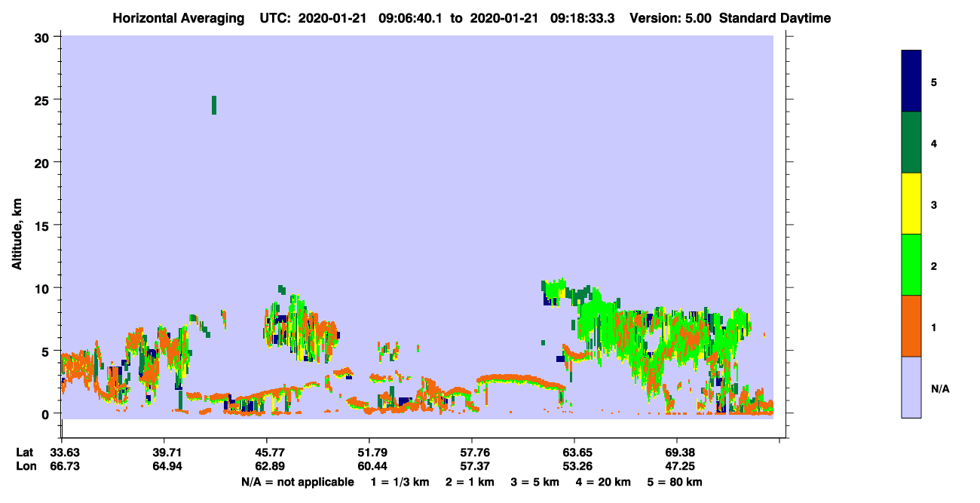Click legend text '4 = 20 km'
This screenshot has height=503, width=980.
tap(603, 482)
